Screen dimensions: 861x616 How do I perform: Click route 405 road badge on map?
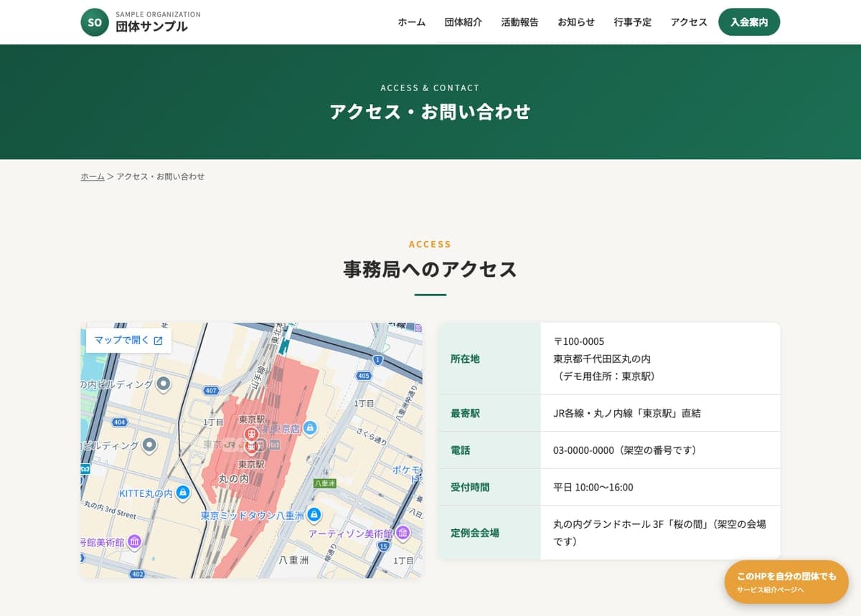pos(364,376)
